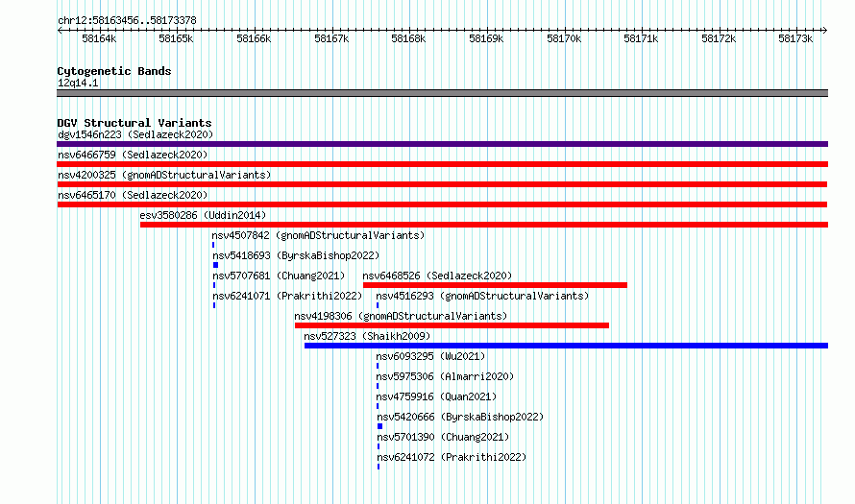
Task: Click ruler label 58165k
Action: pyautogui.click(x=176, y=38)
